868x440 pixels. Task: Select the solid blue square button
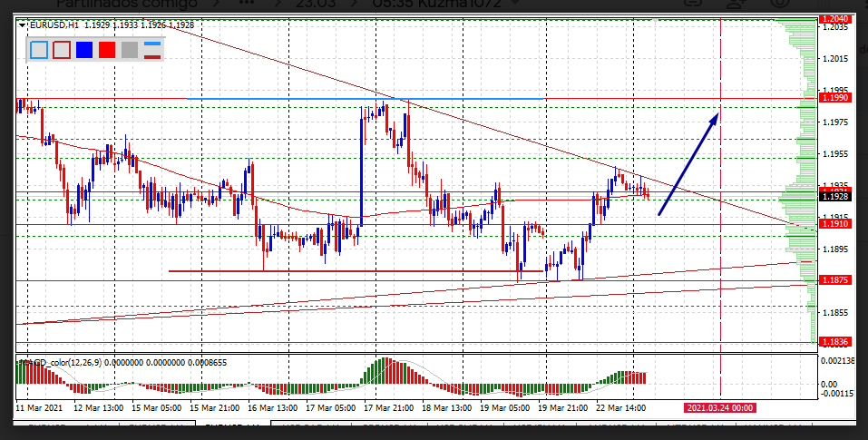pyautogui.click(x=84, y=50)
